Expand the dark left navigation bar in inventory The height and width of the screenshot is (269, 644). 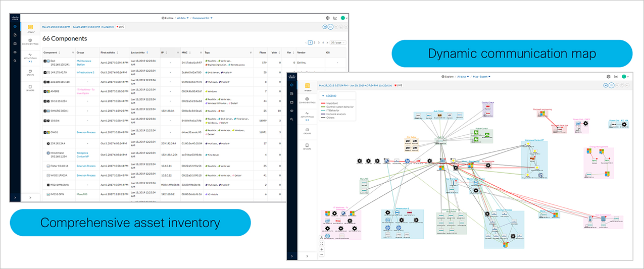click(15, 197)
